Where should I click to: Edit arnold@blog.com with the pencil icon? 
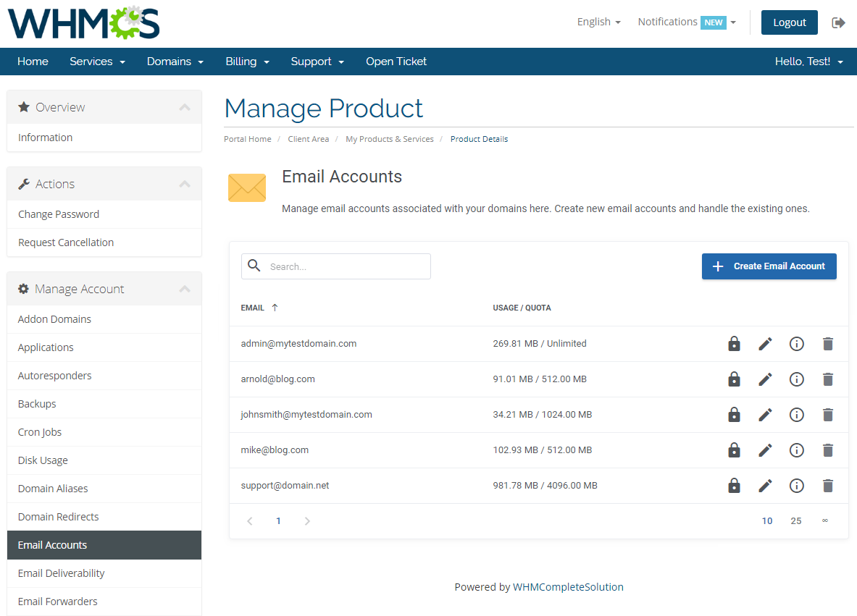point(765,379)
